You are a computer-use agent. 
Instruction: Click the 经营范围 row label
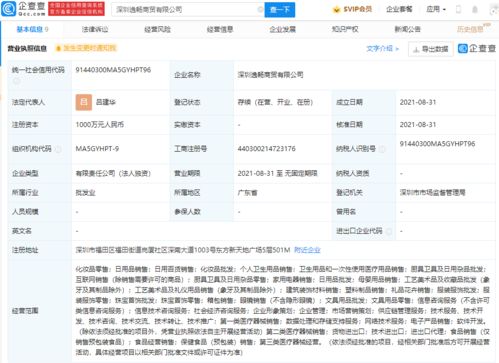(x=25, y=311)
